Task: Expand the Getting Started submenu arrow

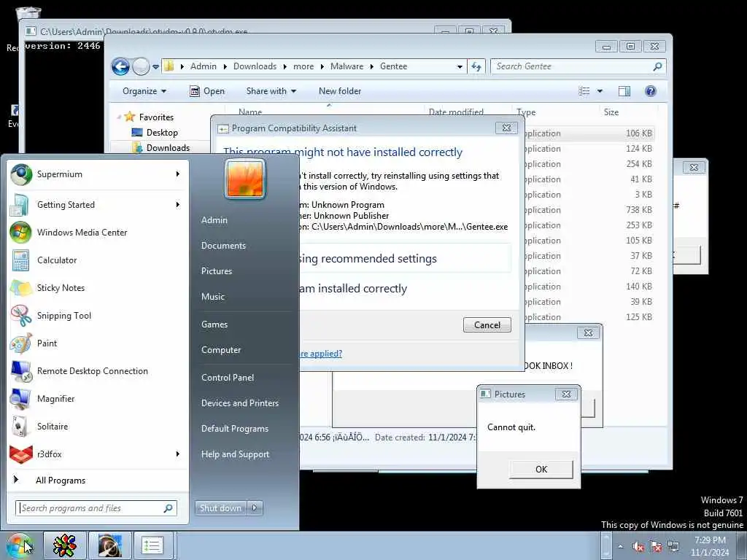Action: click(178, 205)
